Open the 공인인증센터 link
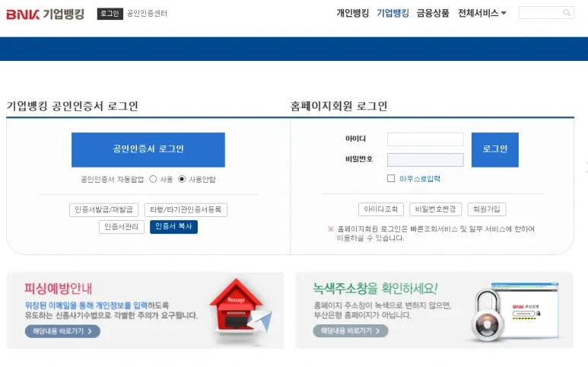The image size is (588, 367). point(147,13)
